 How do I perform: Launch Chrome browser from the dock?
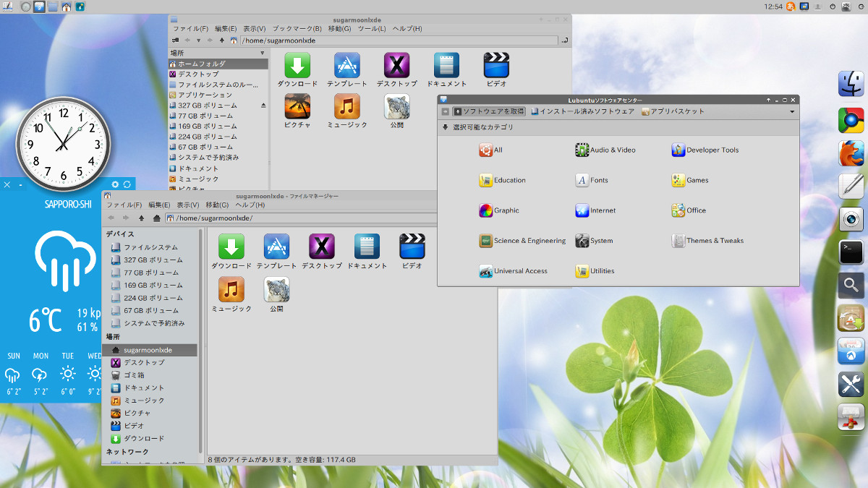[x=851, y=120]
